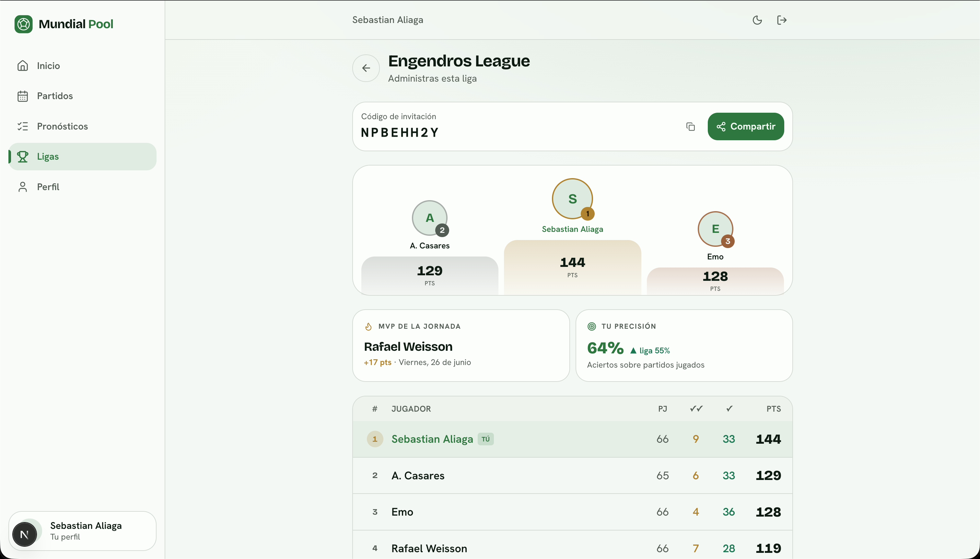Click the PTS column header
Screen dimensions: 980x559
pos(773,409)
